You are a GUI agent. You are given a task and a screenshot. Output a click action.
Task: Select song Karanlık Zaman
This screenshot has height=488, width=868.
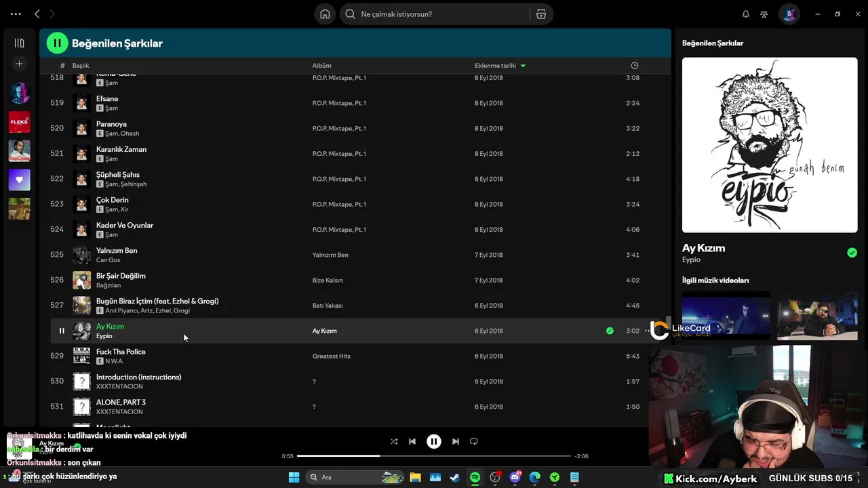point(121,149)
